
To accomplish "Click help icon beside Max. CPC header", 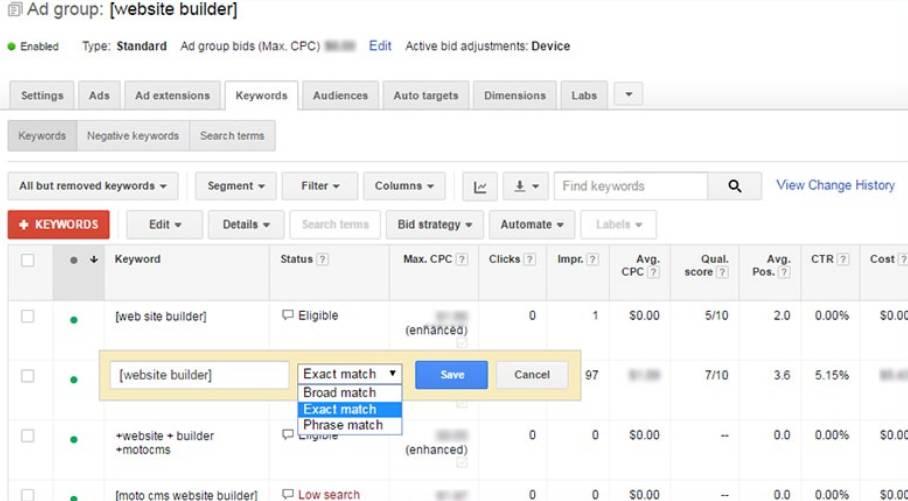I will (461, 260).
